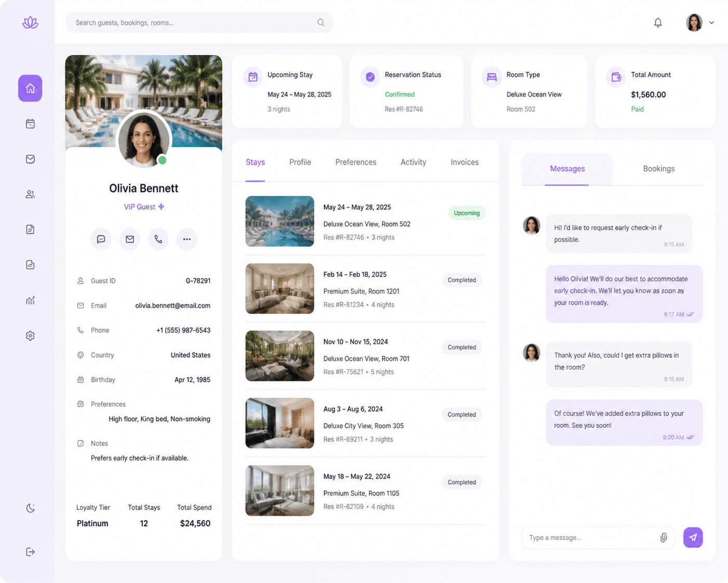
Task: Open the Premium Suite Room 1201 thumbnail
Action: pyautogui.click(x=279, y=288)
